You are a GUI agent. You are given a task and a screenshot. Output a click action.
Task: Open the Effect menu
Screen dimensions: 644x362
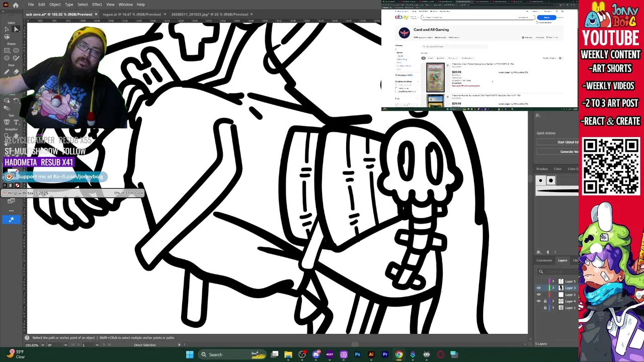pyautogui.click(x=97, y=5)
